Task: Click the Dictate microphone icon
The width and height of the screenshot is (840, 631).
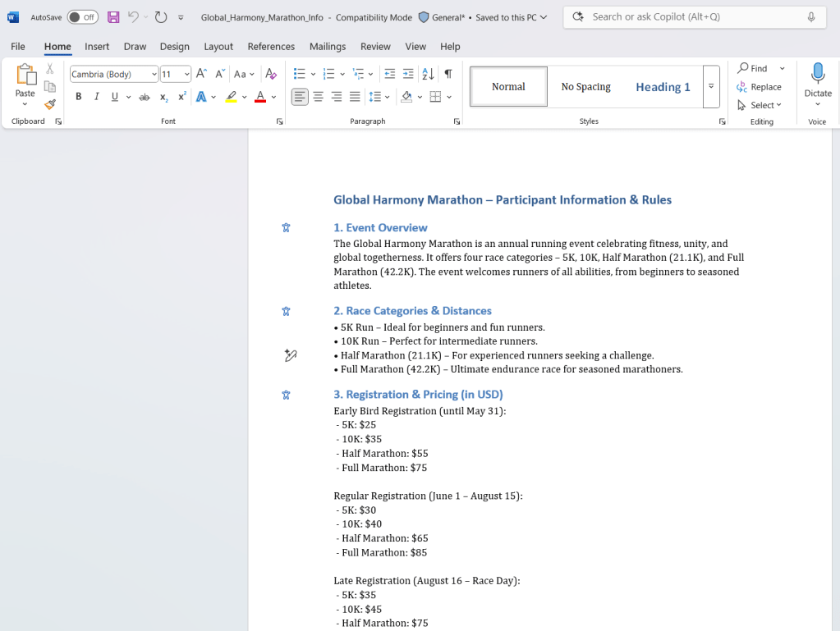Action: tap(817, 74)
